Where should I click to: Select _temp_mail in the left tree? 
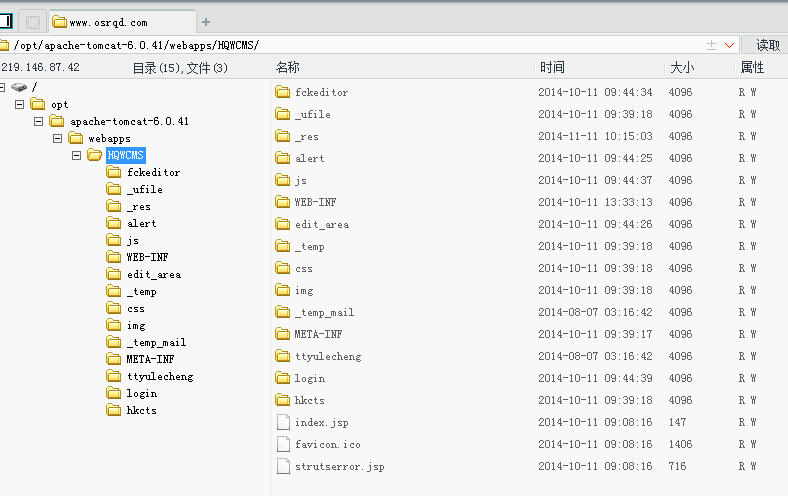pos(156,343)
